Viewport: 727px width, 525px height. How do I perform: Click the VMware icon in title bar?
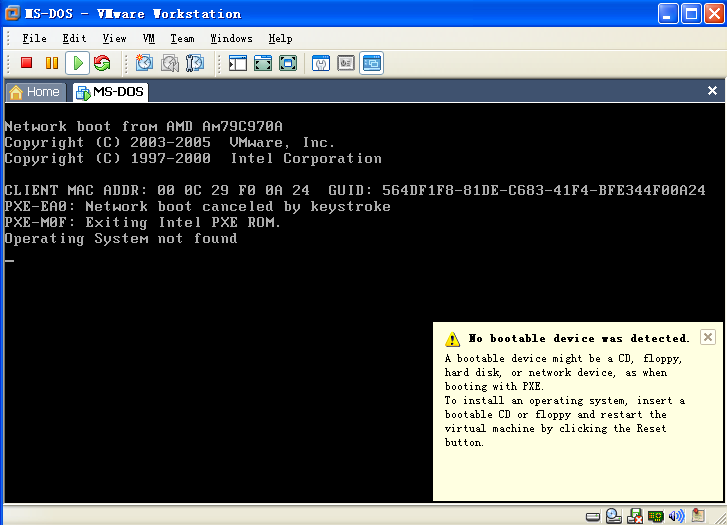pos(12,13)
